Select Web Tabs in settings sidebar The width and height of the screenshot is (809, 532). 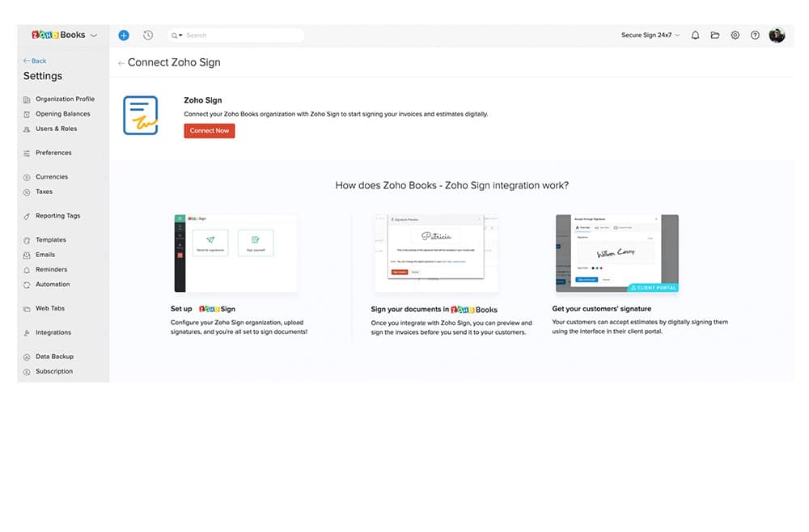coord(50,309)
